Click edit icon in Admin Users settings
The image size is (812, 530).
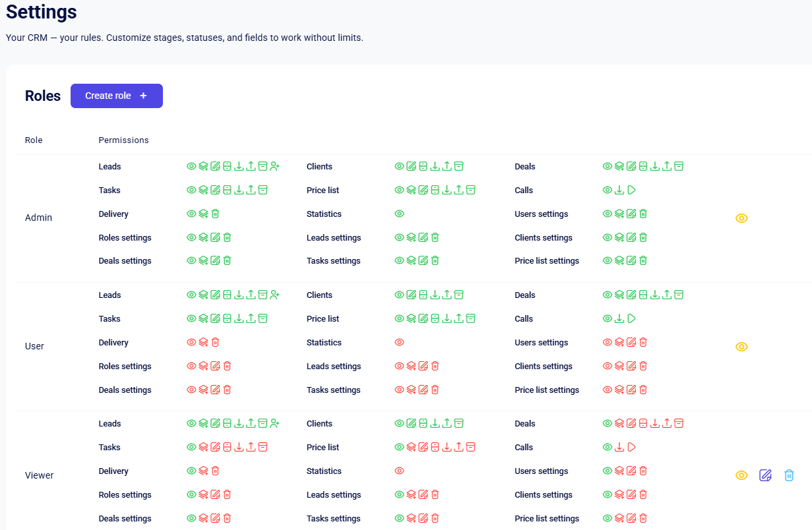pyautogui.click(x=631, y=214)
